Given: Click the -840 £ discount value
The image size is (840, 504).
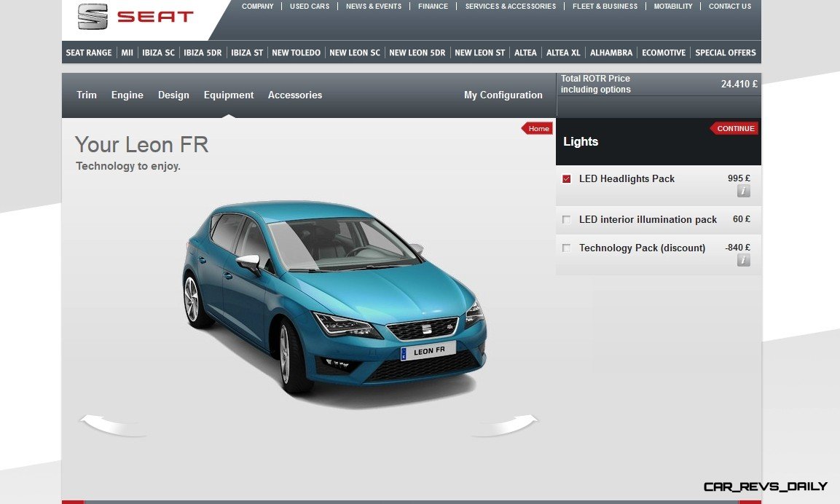Looking at the screenshot, I should pyautogui.click(x=738, y=248).
